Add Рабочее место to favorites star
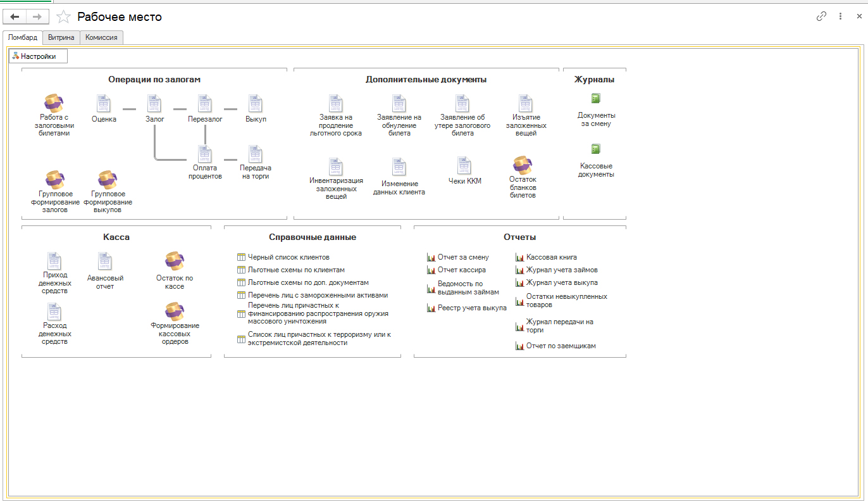 click(63, 17)
